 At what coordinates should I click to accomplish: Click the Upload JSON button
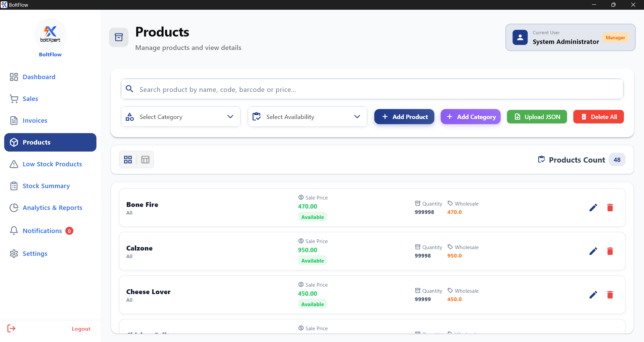click(537, 117)
